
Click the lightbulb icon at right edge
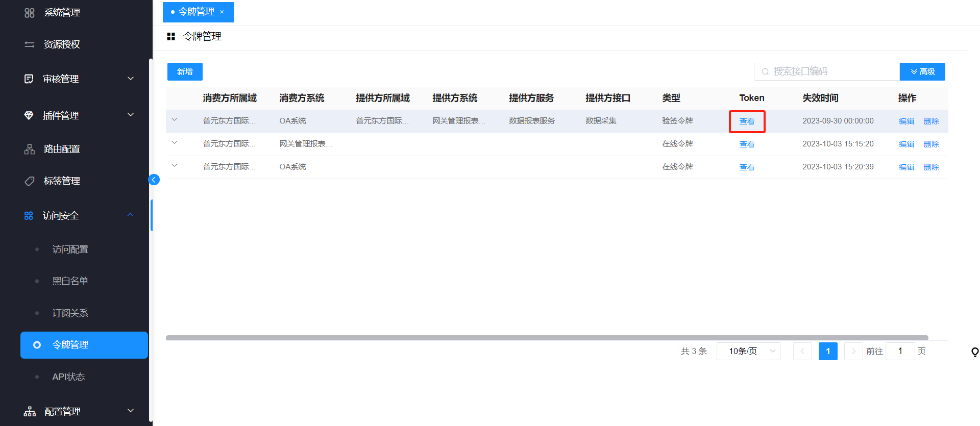pyautogui.click(x=975, y=352)
